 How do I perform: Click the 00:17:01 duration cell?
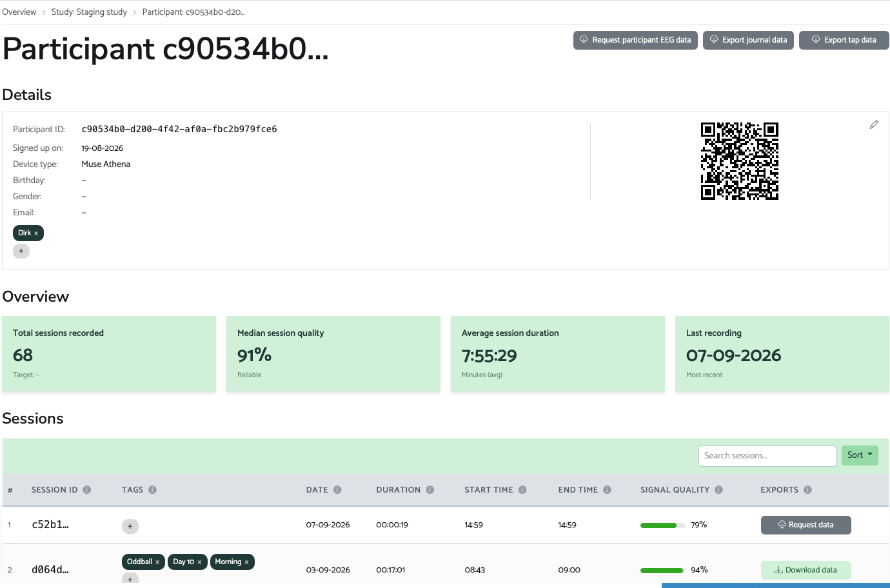391,570
